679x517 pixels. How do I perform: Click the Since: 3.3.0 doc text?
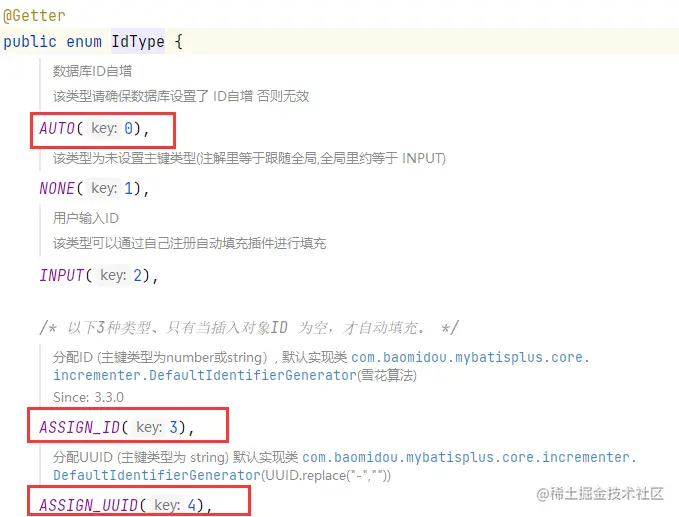[x=88, y=397]
